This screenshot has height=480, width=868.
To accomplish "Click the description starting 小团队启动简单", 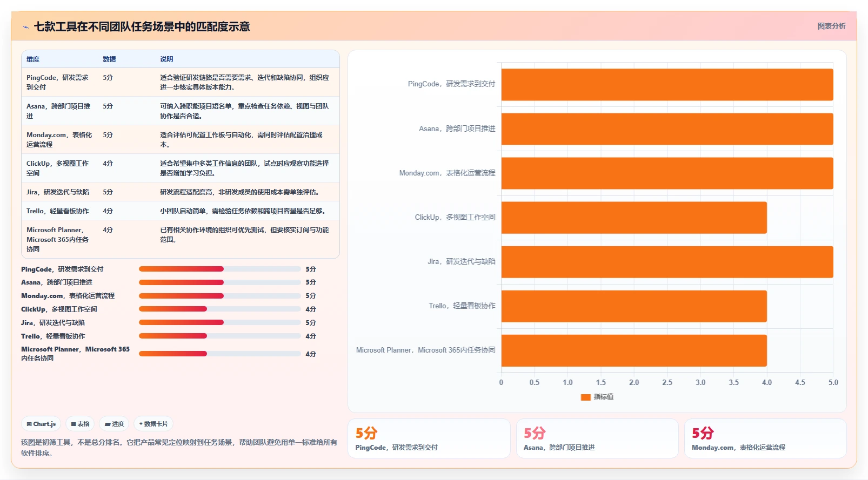I will pyautogui.click(x=244, y=211).
